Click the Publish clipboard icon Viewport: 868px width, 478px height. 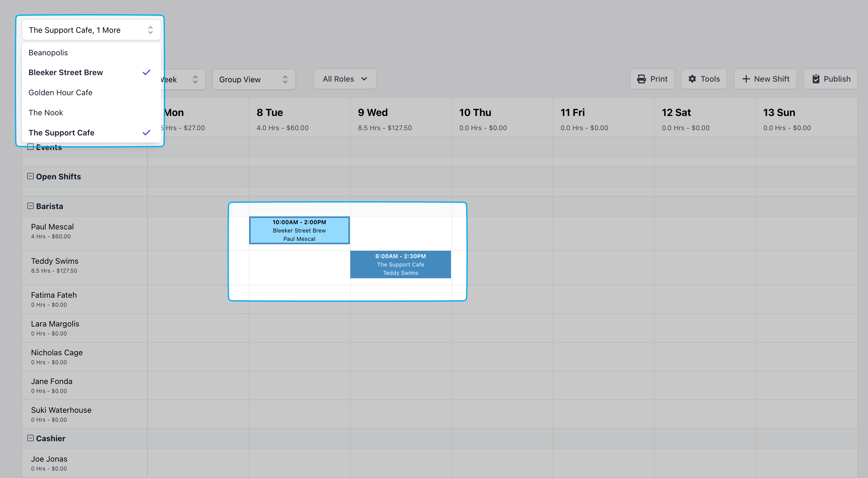pos(816,79)
